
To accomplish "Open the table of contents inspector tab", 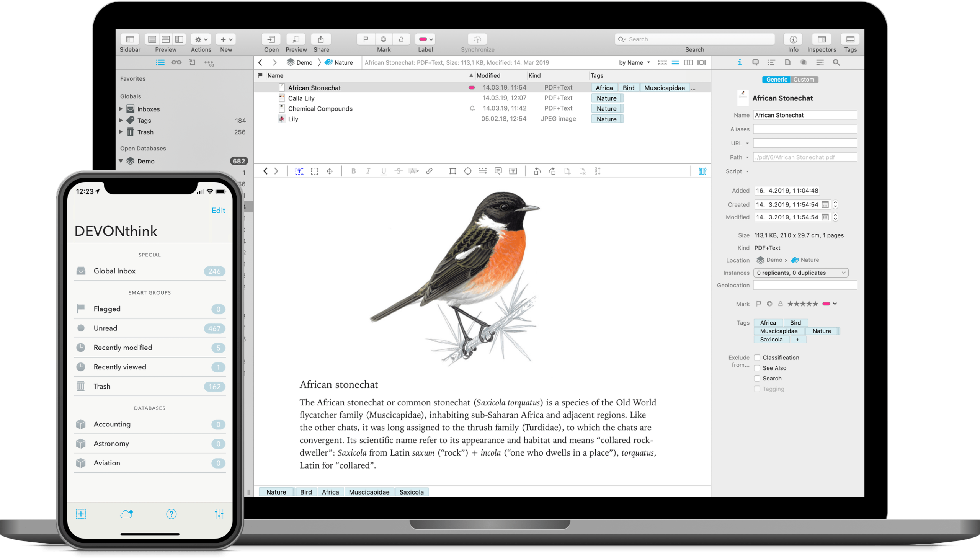I will 771,62.
